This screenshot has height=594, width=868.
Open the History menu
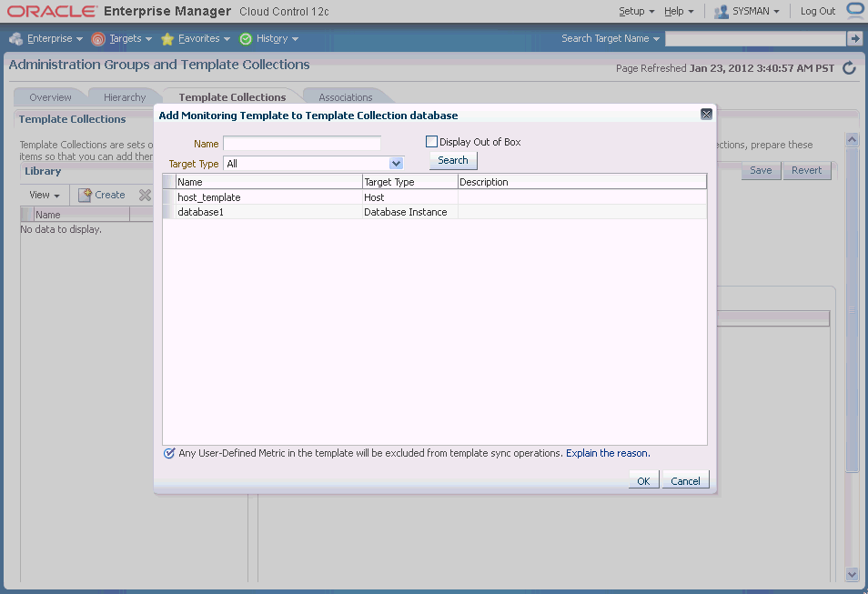pyautogui.click(x=278, y=39)
